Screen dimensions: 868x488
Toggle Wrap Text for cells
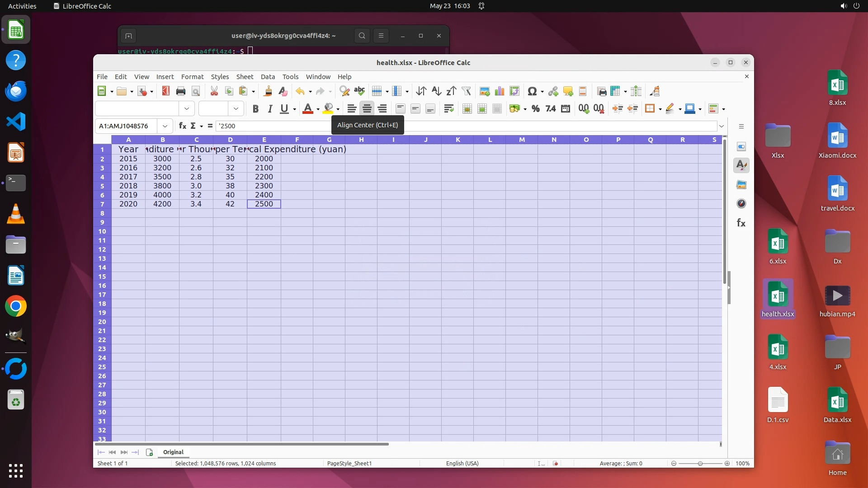448,108
